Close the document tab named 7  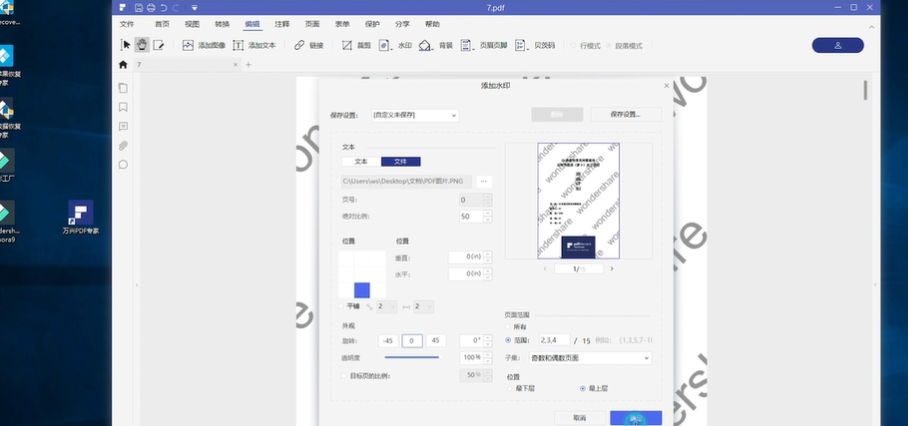[x=235, y=65]
